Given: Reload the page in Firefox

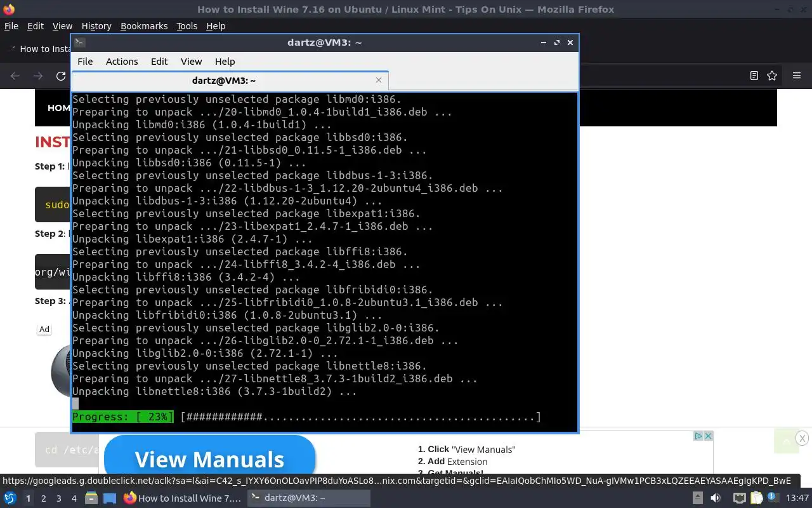Looking at the screenshot, I should 61,76.
